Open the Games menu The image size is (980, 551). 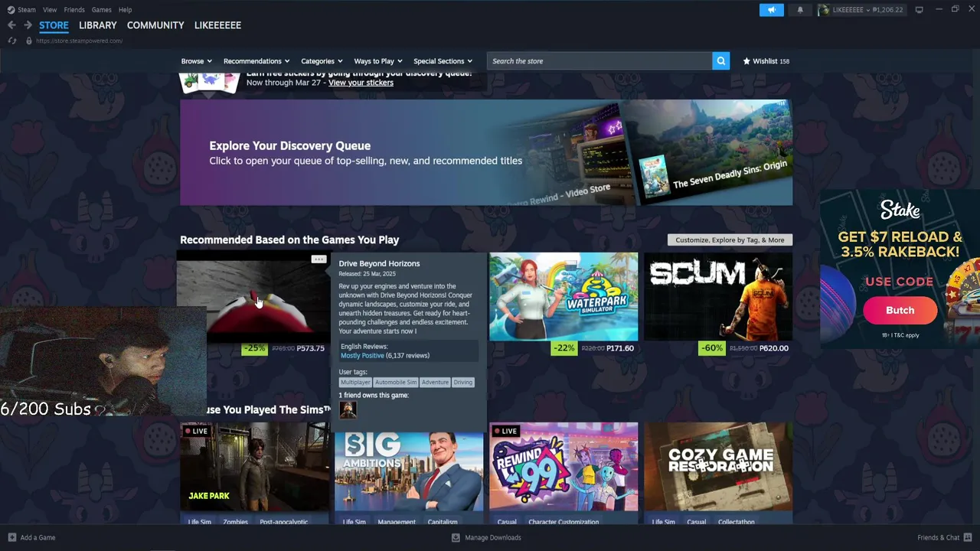tap(101, 10)
